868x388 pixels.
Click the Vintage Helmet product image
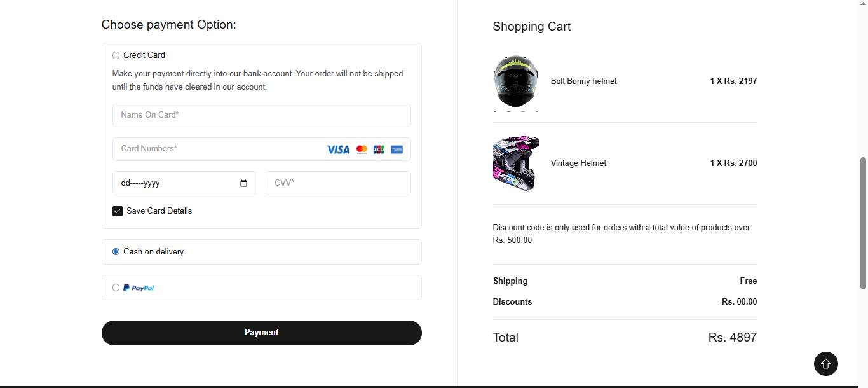(x=515, y=163)
